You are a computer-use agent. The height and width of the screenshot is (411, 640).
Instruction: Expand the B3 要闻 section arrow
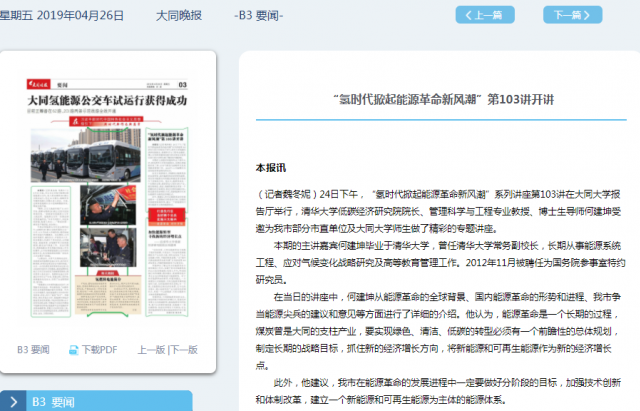13,402
